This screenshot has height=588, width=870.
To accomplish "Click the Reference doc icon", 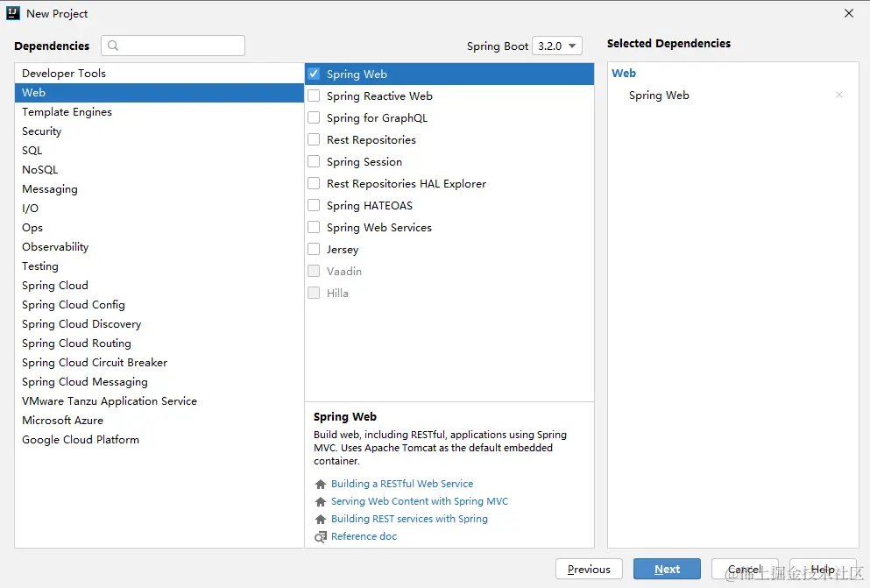I will tap(320, 537).
